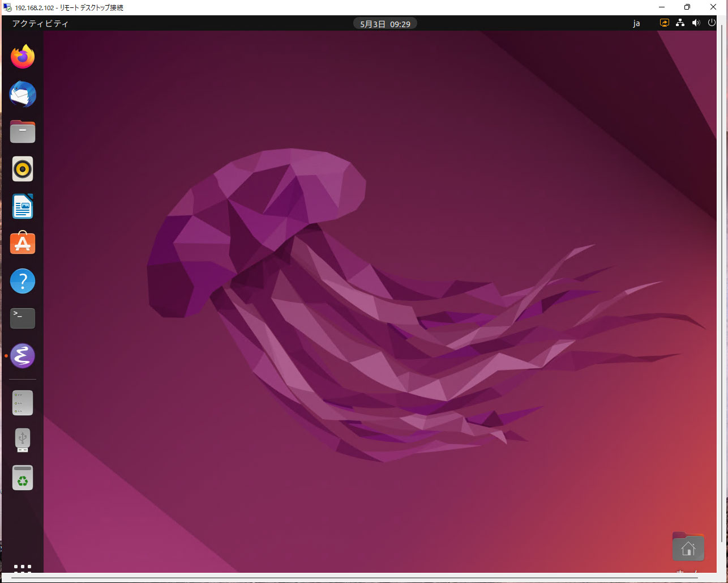Open the アクティビティ overview
Image resolution: width=728 pixels, height=583 pixels.
[40, 24]
